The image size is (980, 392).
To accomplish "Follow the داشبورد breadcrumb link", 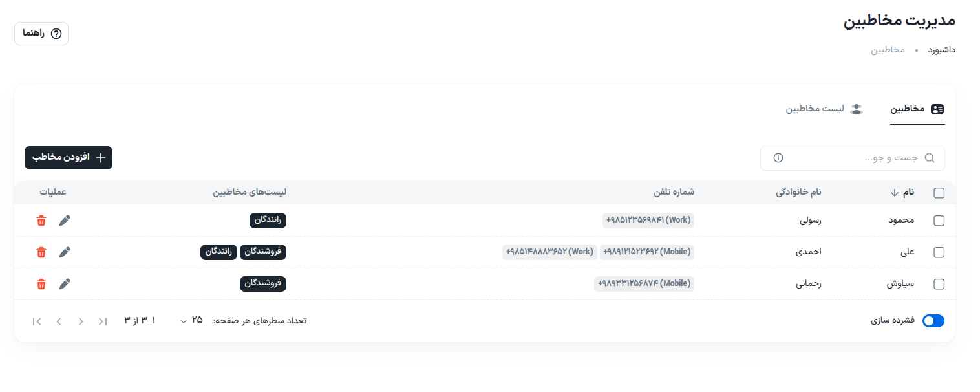I will (x=942, y=50).
